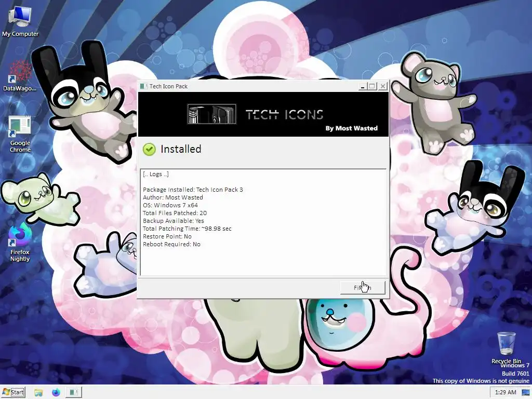
Task: Select the Firefox Nightly desktop shortcut
Action: pyautogui.click(x=20, y=242)
